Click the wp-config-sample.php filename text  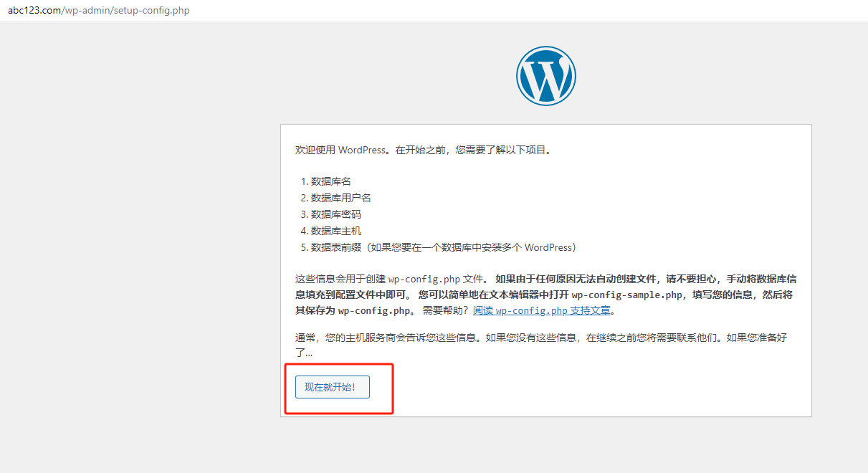point(627,295)
